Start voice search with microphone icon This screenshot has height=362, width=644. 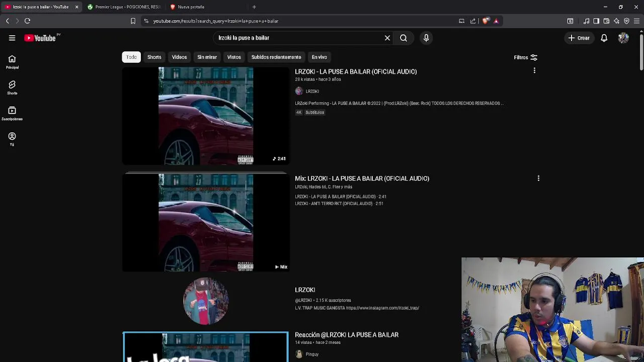point(426,38)
